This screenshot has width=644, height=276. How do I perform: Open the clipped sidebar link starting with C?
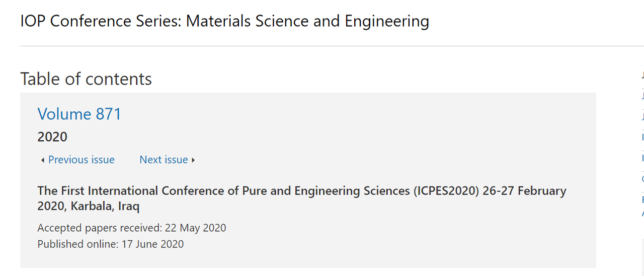pyautogui.click(x=642, y=178)
